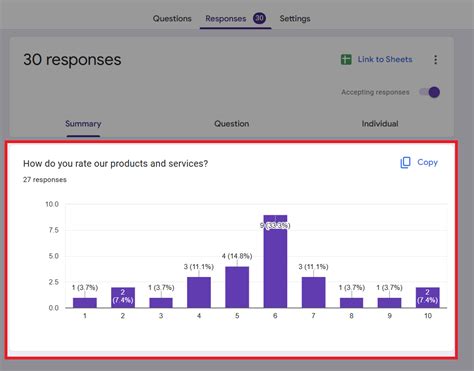Click the bar for rating 10
Image resolution: width=474 pixels, height=371 pixels.
click(x=428, y=297)
